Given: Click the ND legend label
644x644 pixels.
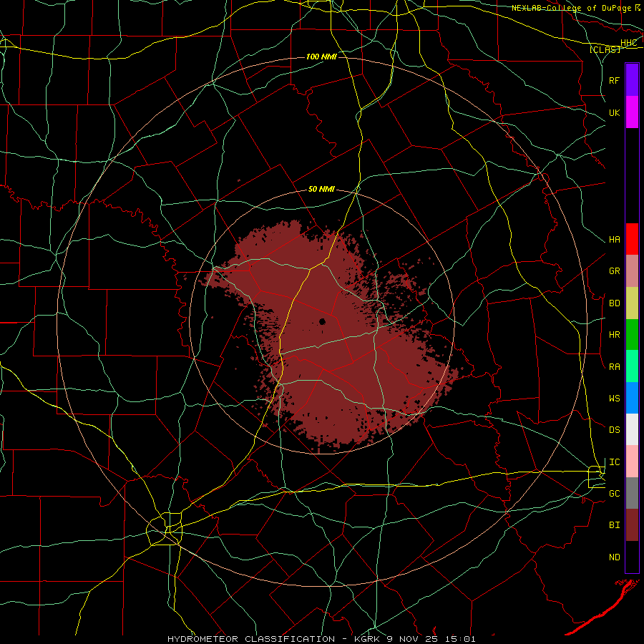Looking at the screenshot, I should point(615,557).
